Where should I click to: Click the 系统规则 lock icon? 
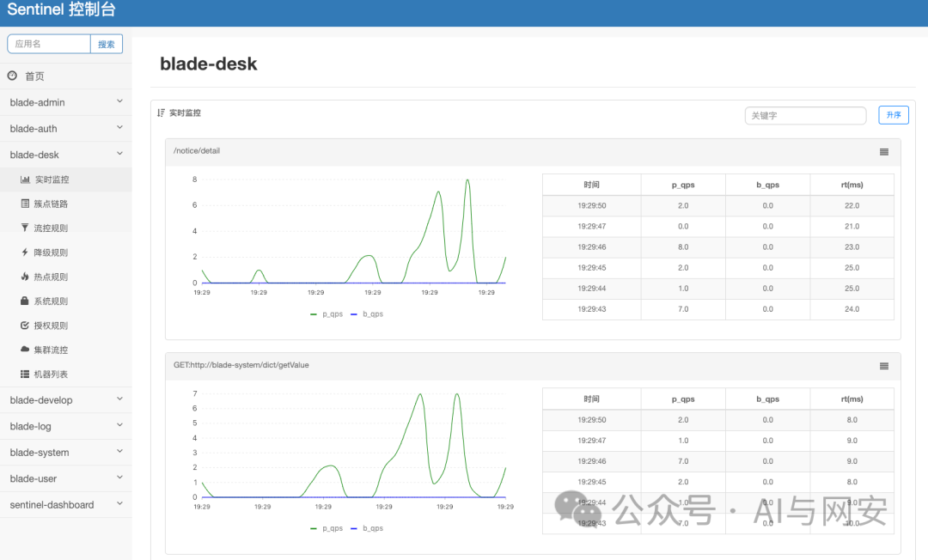[x=25, y=301]
